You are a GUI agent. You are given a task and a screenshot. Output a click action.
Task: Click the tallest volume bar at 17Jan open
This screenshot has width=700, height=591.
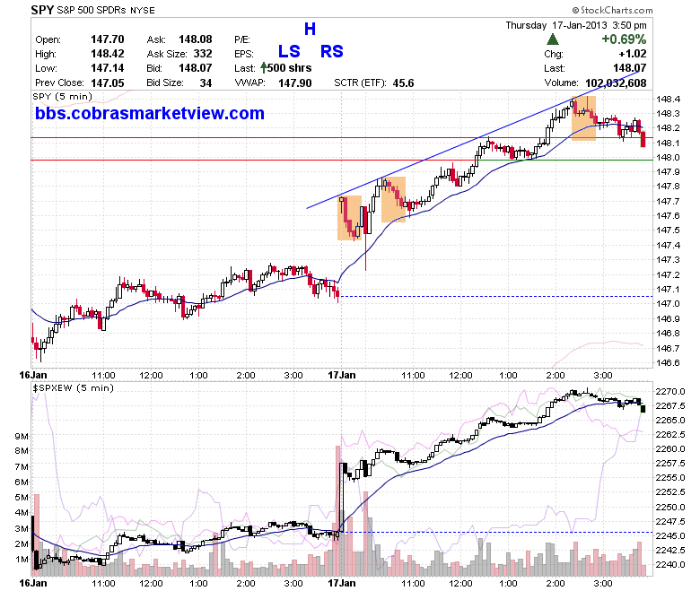(338, 510)
